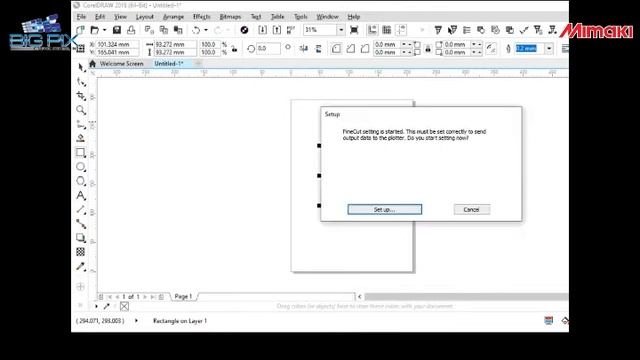Click Cancel in Setup dialog
640x360 pixels.
tap(471, 209)
